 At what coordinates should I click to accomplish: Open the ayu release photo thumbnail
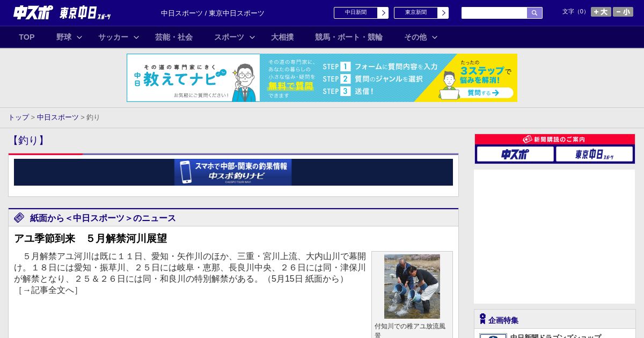412,286
